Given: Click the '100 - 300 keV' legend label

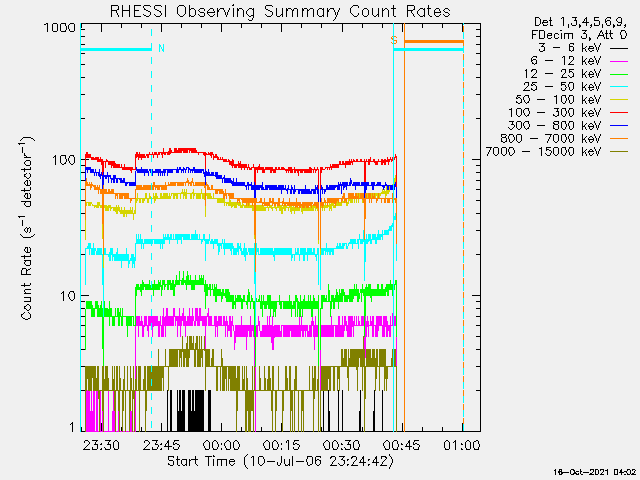Looking at the screenshot, I should coord(554,113).
